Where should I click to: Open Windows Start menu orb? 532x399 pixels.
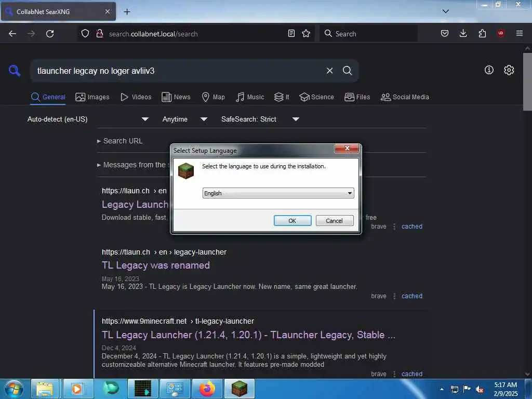(14, 389)
